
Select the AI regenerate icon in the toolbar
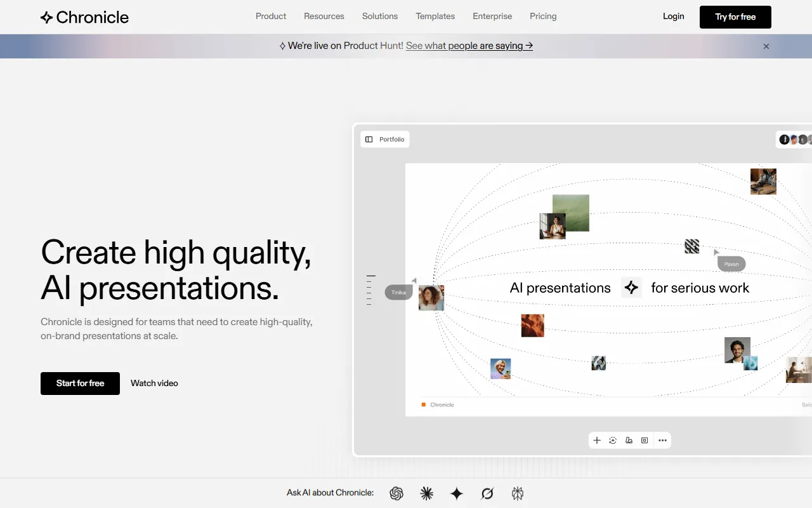pos(613,440)
